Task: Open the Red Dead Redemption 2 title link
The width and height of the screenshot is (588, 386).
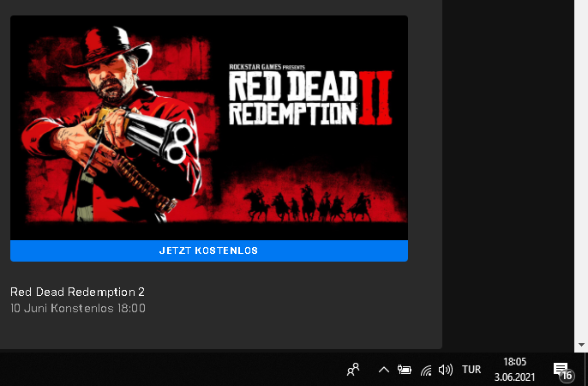Action: pos(77,292)
